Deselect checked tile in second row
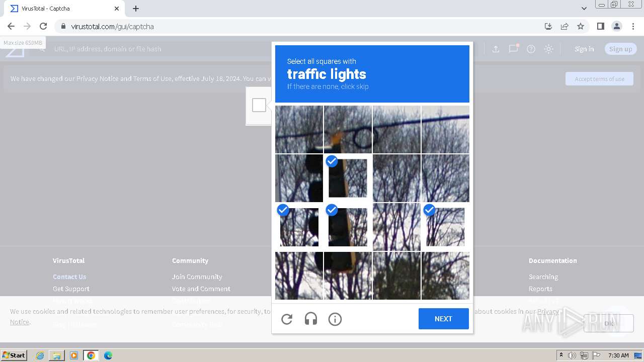This screenshot has height=362, width=644. pos(348,178)
